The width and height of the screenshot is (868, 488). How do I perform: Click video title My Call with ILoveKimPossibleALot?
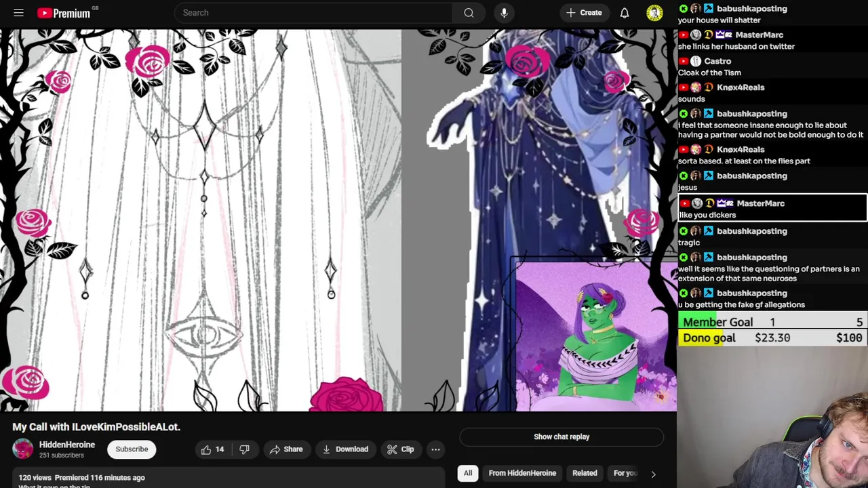pyautogui.click(x=96, y=427)
